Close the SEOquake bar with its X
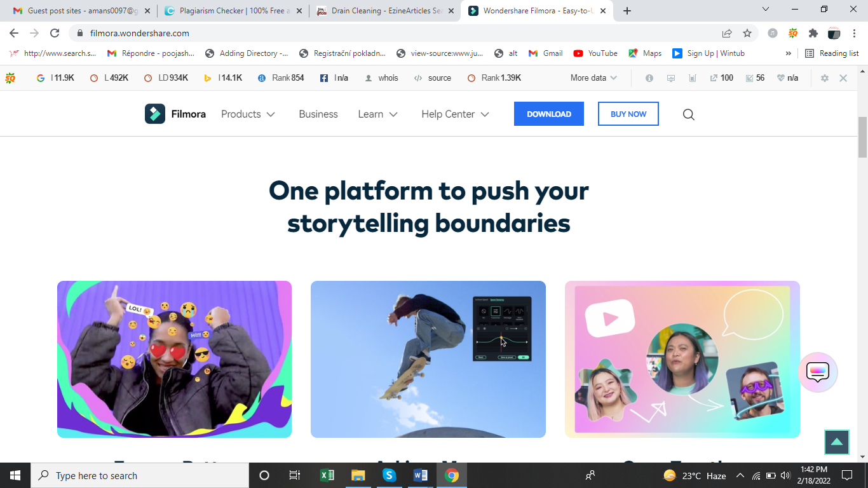Image resolution: width=868 pixels, height=488 pixels. [843, 78]
